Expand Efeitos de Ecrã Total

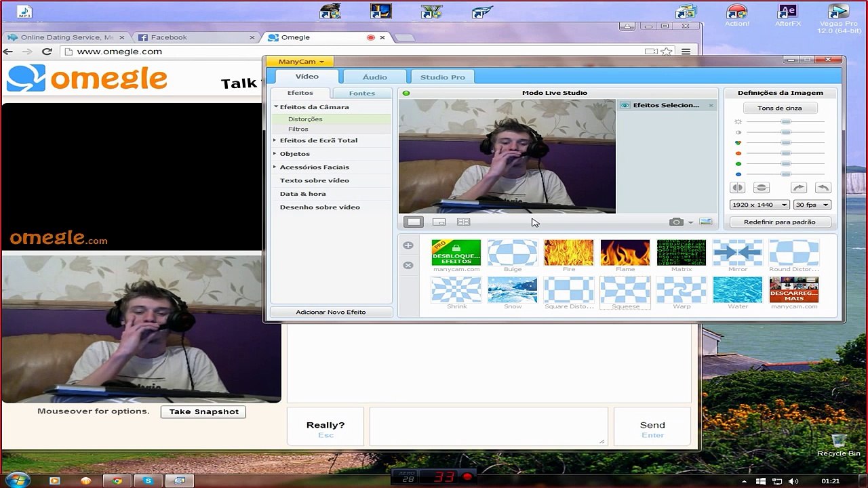point(275,140)
